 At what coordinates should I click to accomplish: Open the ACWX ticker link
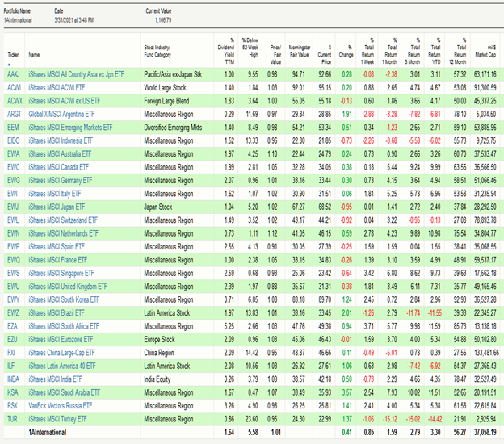pyautogui.click(x=15, y=101)
